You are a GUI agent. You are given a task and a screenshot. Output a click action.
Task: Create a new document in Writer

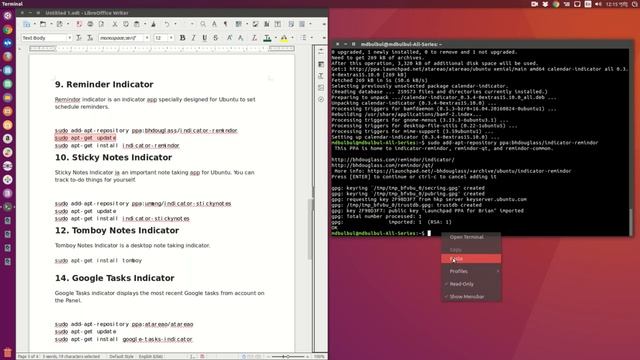point(27,24)
